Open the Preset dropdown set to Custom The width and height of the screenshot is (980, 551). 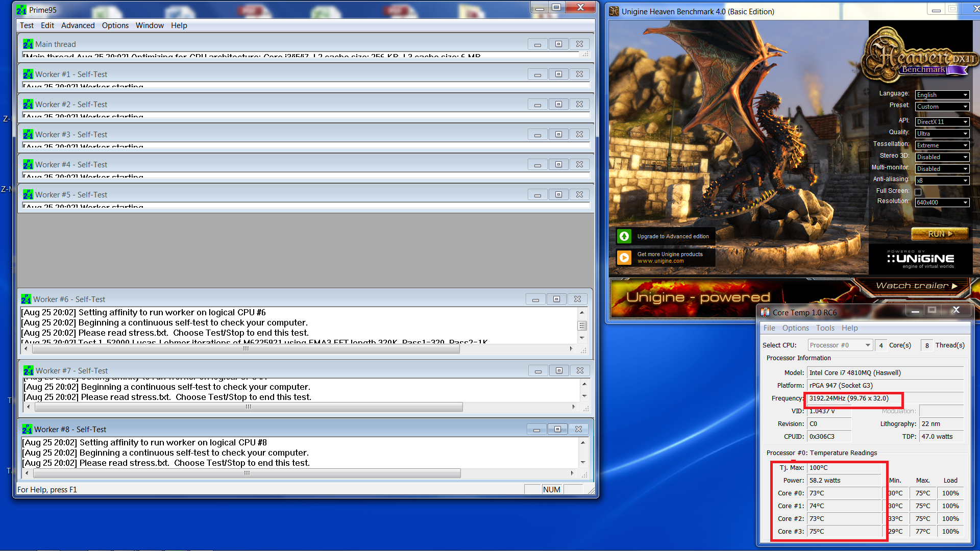coord(942,107)
